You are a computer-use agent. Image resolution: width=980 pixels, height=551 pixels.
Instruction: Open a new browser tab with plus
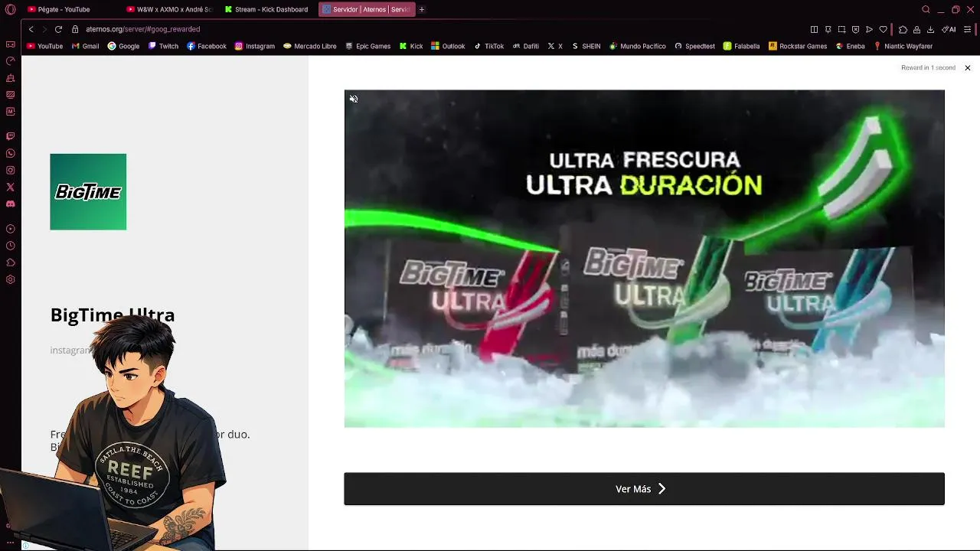(x=421, y=9)
